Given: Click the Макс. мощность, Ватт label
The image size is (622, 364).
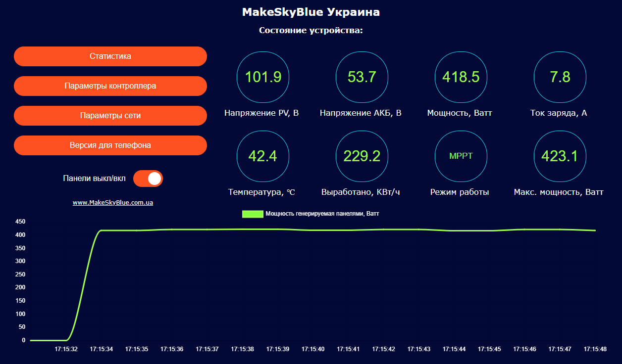Looking at the screenshot, I should [x=559, y=192].
